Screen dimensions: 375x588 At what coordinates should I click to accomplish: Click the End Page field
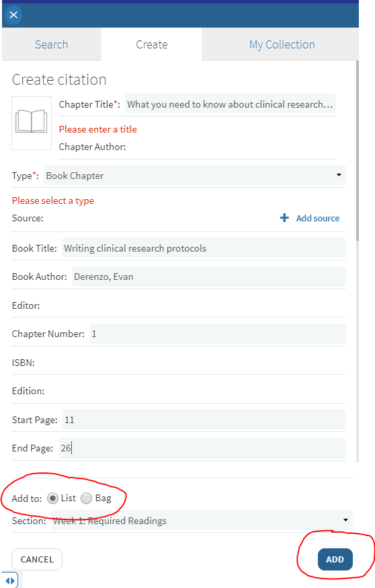202,448
